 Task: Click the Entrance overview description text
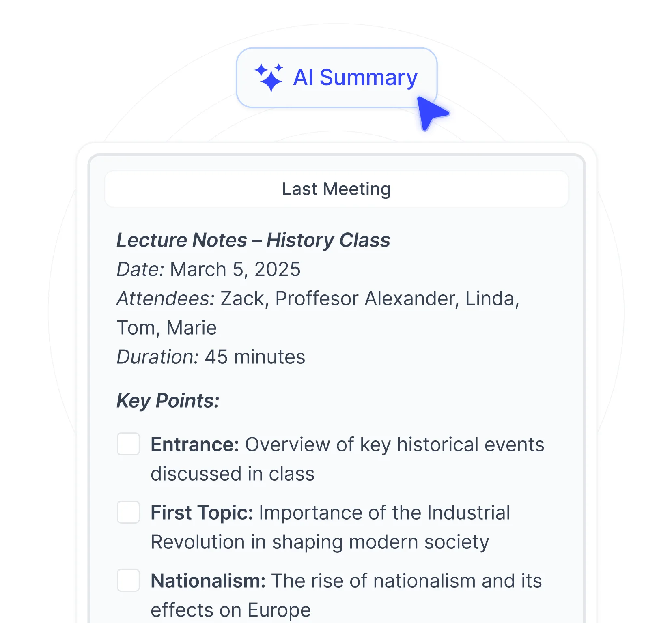[394, 445]
